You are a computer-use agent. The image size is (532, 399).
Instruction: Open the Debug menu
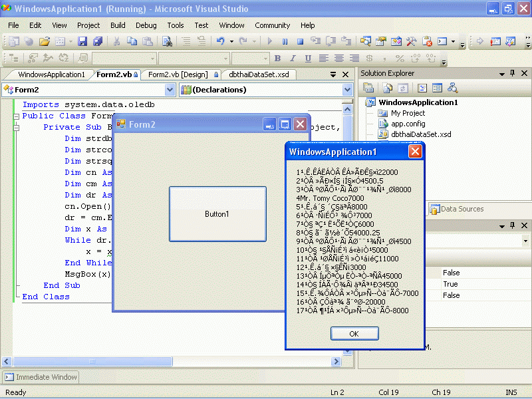146,25
